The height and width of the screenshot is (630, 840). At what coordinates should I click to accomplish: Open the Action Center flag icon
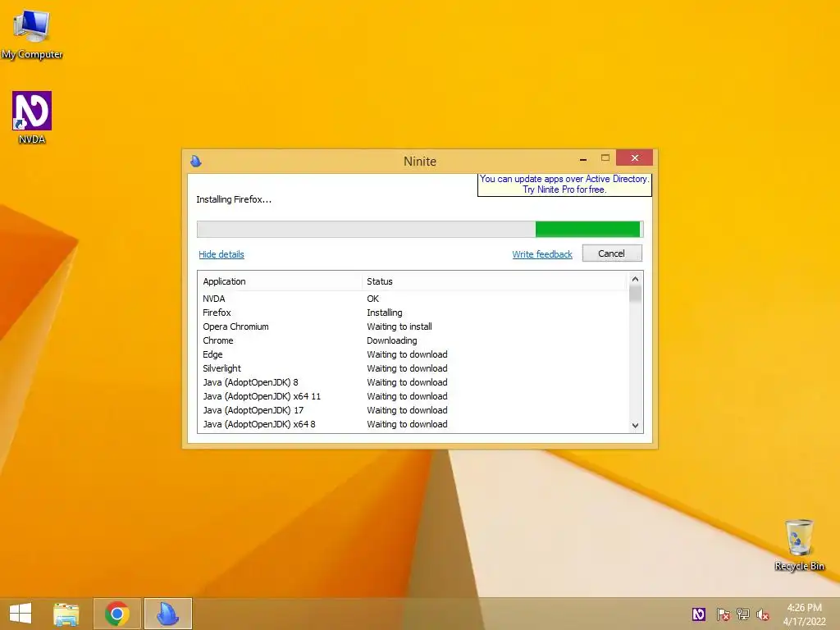[723, 614]
